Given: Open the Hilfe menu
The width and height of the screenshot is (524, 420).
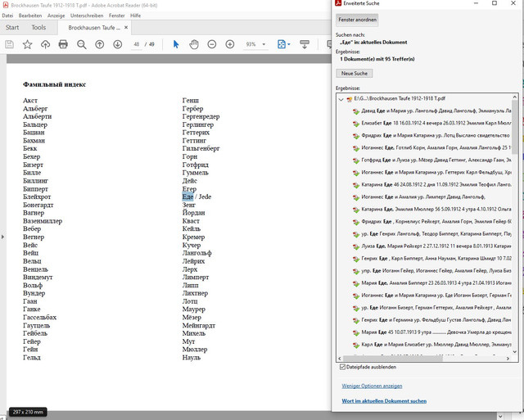Looking at the screenshot, I should coord(135,16).
